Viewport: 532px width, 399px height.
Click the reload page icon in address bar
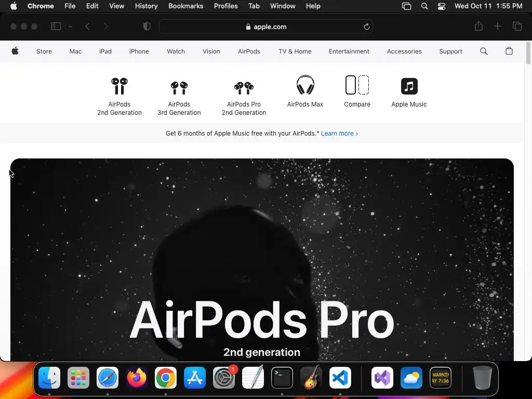[366, 27]
